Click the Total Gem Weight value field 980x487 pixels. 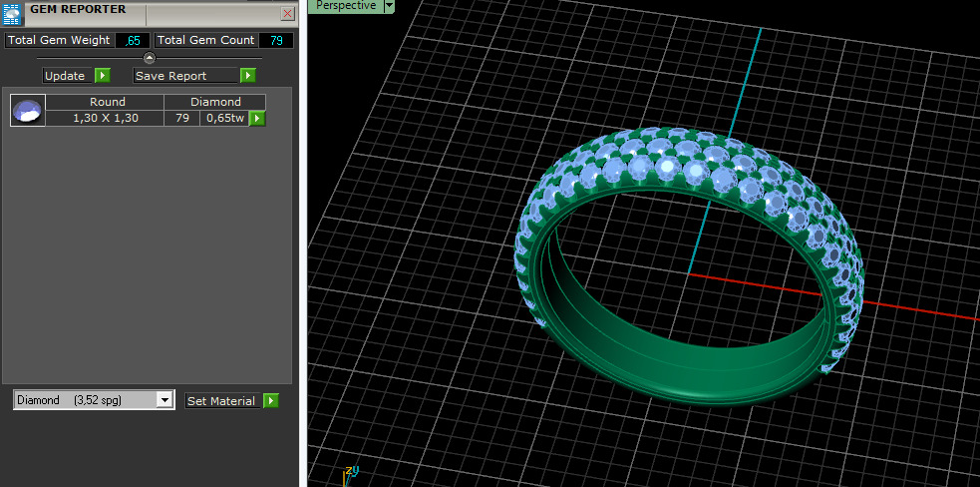coord(133,40)
